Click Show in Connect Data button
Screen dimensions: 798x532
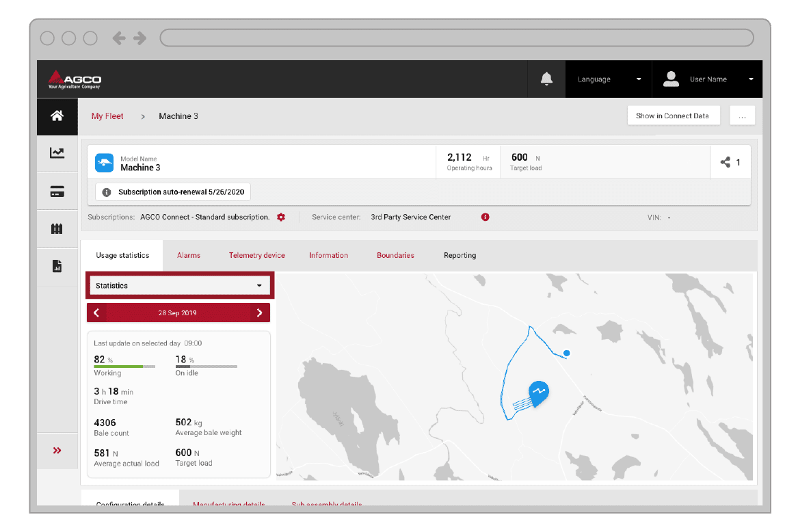point(672,116)
